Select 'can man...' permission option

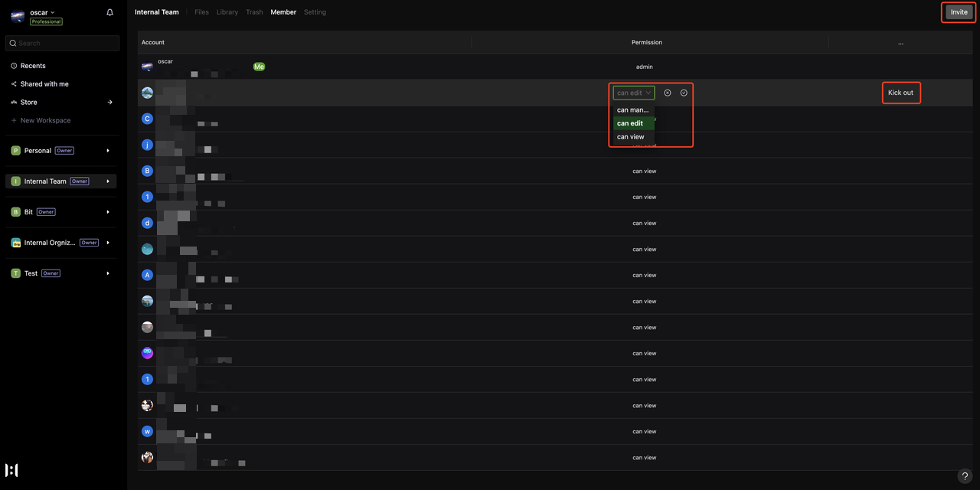632,110
